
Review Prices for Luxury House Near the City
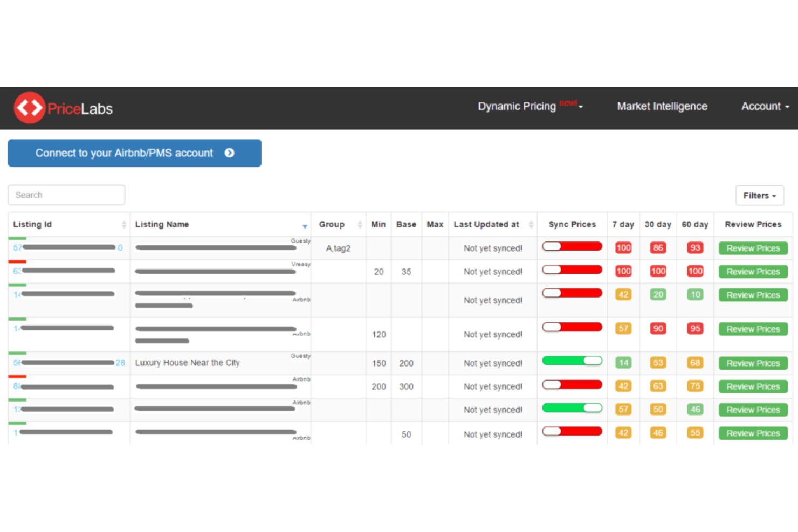[753, 363]
